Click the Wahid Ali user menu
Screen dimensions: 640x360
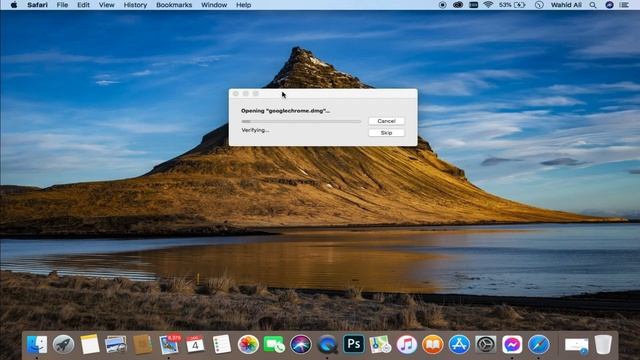(566, 5)
